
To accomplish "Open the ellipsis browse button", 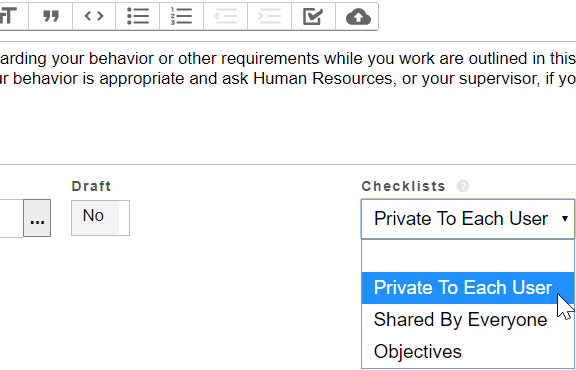I will (37, 218).
